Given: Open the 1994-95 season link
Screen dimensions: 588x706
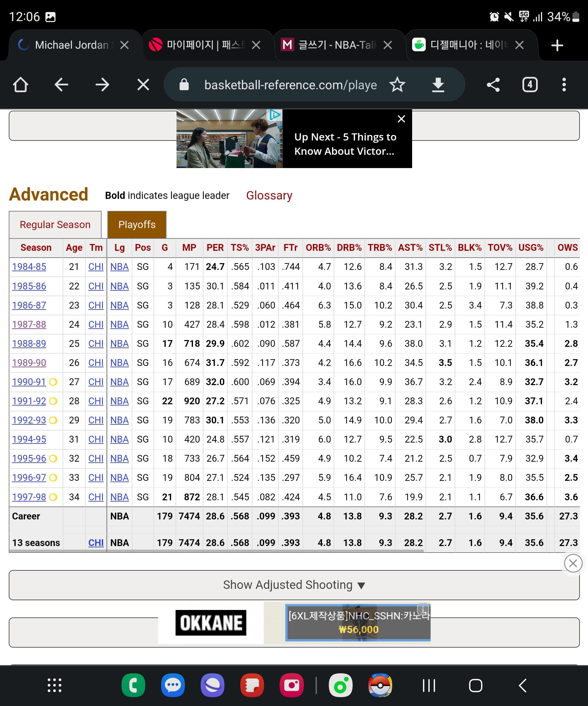Looking at the screenshot, I should 29,439.
